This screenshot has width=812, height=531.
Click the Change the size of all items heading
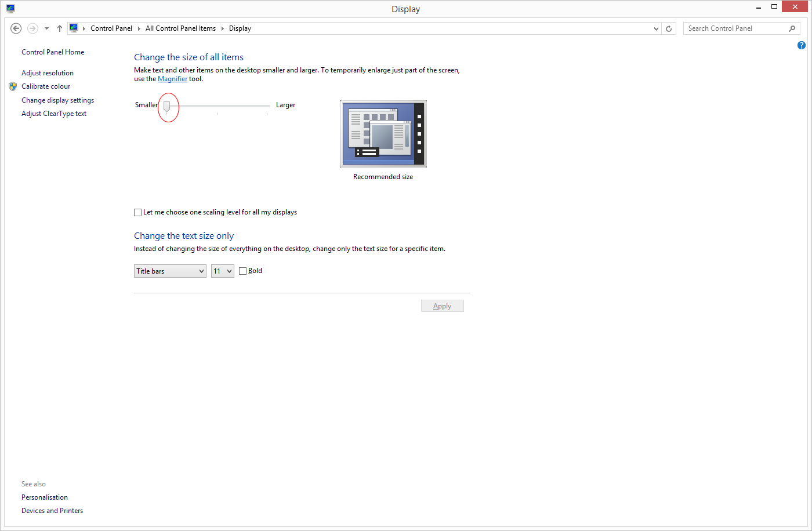pyautogui.click(x=188, y=57)
